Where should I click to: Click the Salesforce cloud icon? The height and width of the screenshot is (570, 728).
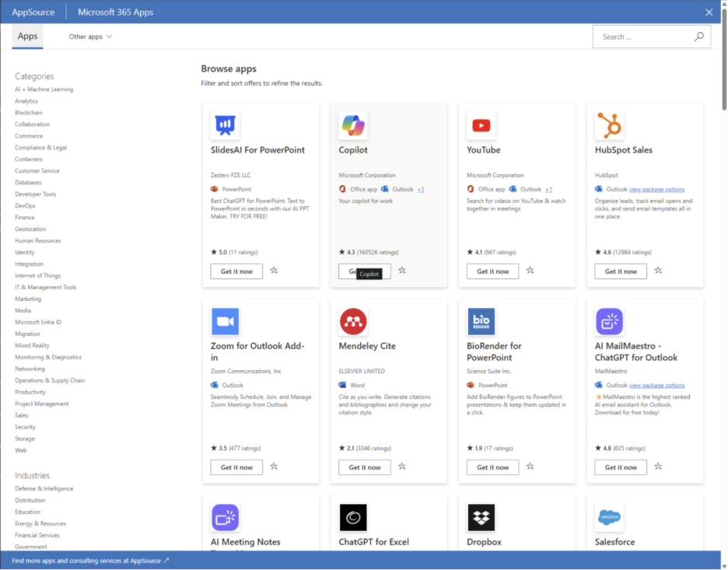[610, 517]
